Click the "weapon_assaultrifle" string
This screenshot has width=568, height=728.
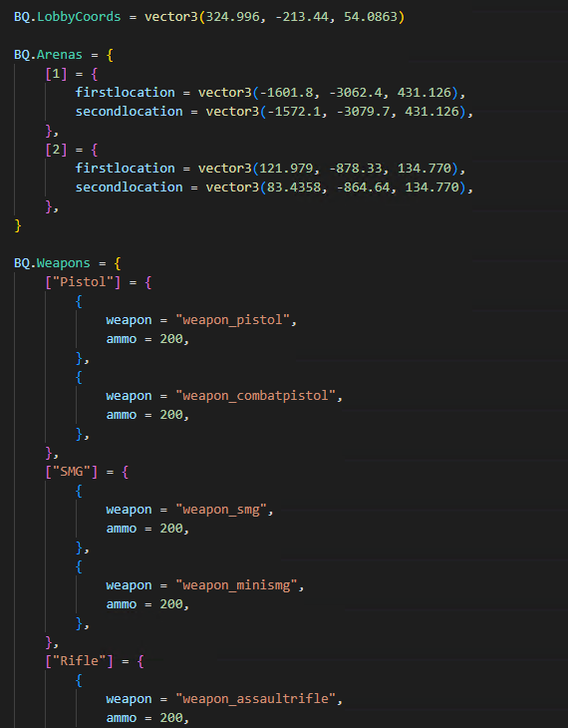(x=255, y=699)
